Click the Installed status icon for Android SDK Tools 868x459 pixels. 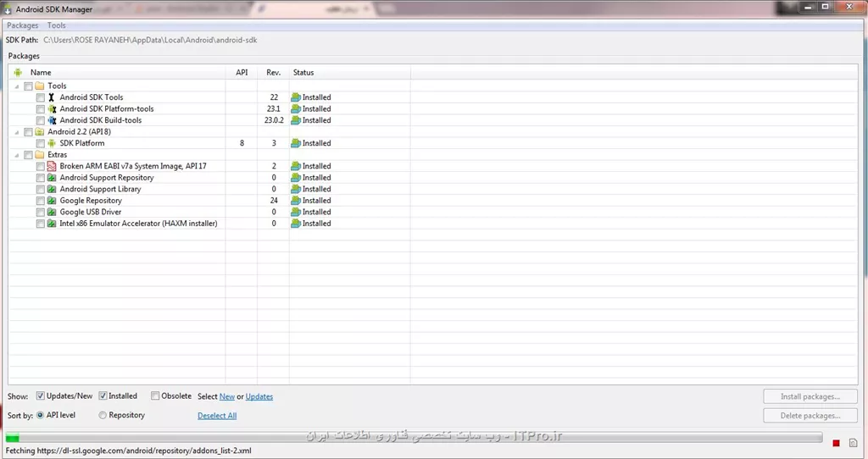[x=296, y=97]
